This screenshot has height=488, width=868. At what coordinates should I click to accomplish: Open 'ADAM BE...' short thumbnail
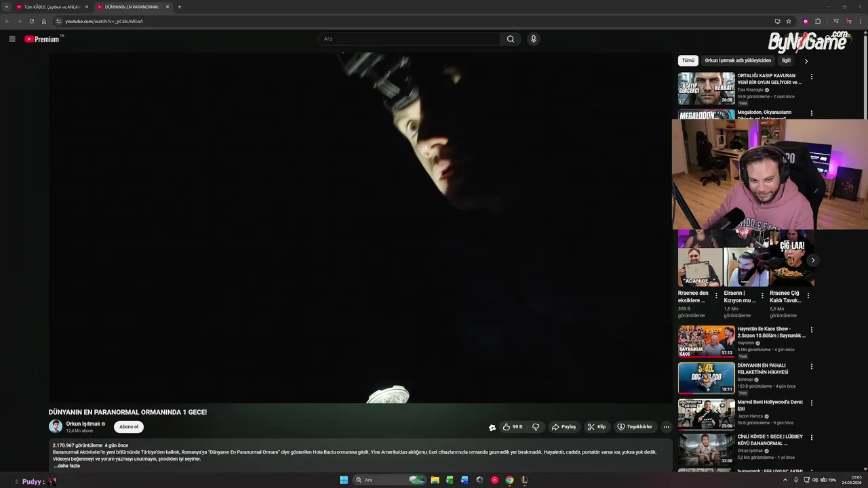(x=700, y=259)
